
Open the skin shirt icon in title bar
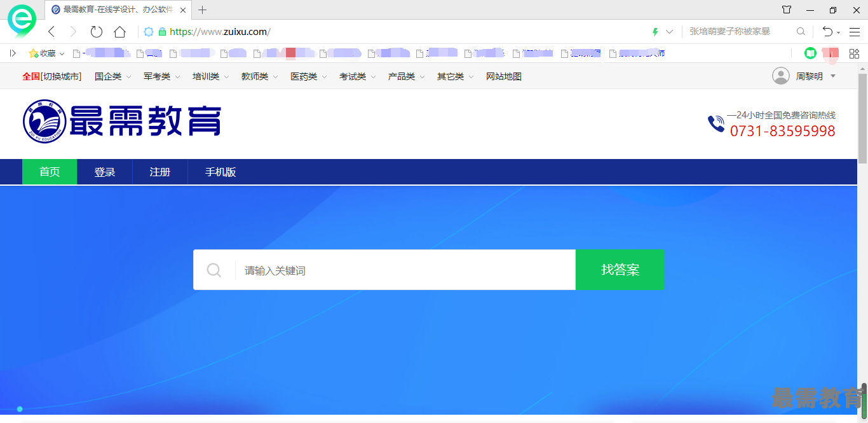[787, 10]
